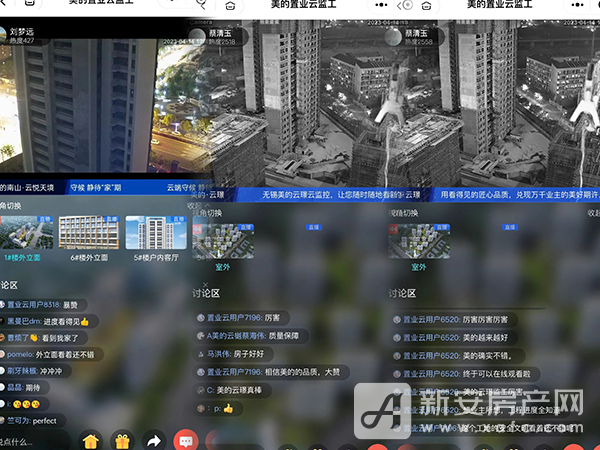600x450 pixels.
Task: Select the 1#楼外立面 camera thumbnail
Action: coord(26,233)
